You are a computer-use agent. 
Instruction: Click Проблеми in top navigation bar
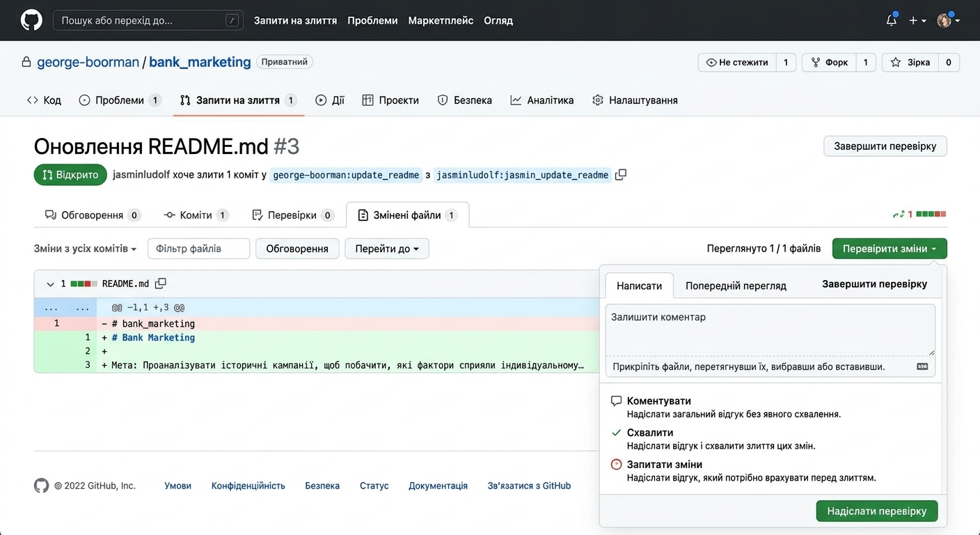pos(372,21)
